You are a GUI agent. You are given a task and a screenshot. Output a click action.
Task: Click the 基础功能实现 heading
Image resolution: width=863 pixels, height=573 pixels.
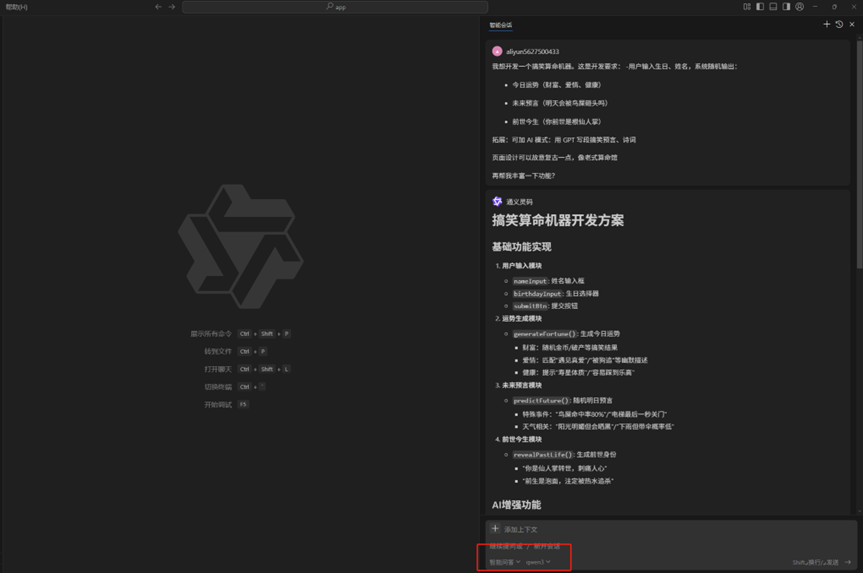521,247
